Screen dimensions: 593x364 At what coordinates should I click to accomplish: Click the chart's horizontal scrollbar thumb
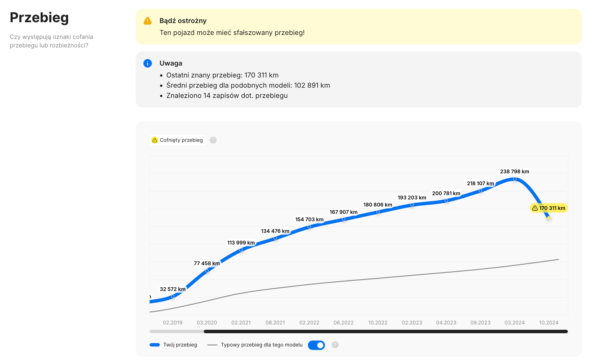[x=385, y=331]
